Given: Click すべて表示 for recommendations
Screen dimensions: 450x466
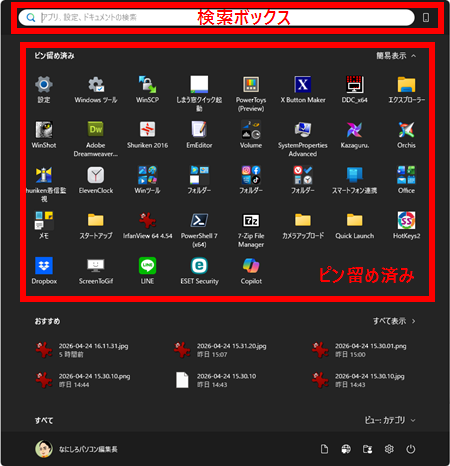Looking at the screenshot, I should click(394, 321).
